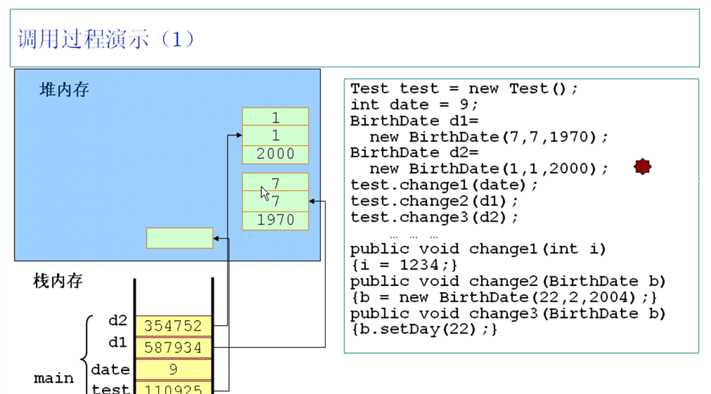Image resolution: width=711 pixels, height=394 pixels.
Task: Select the 1970 cell in the heap object
Action: pyautogui.click(x=275, y=220)
